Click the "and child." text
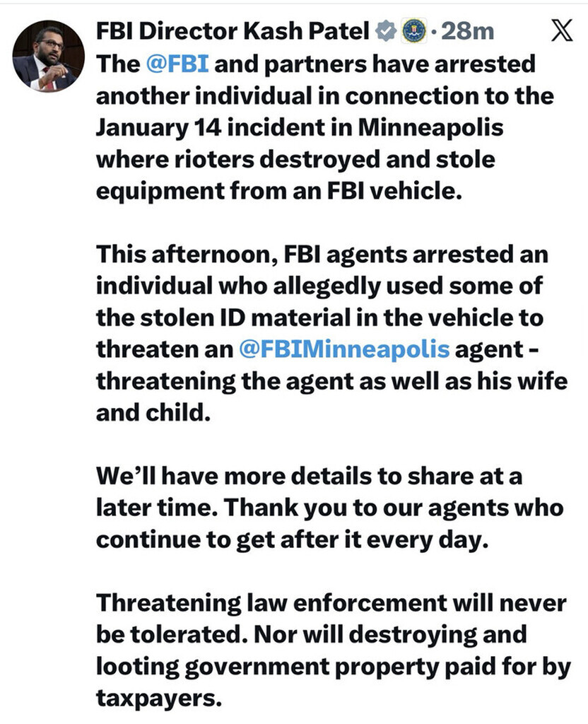Viewport: 588px width, 724px height. pyautogui.click(x=154, y=412)
